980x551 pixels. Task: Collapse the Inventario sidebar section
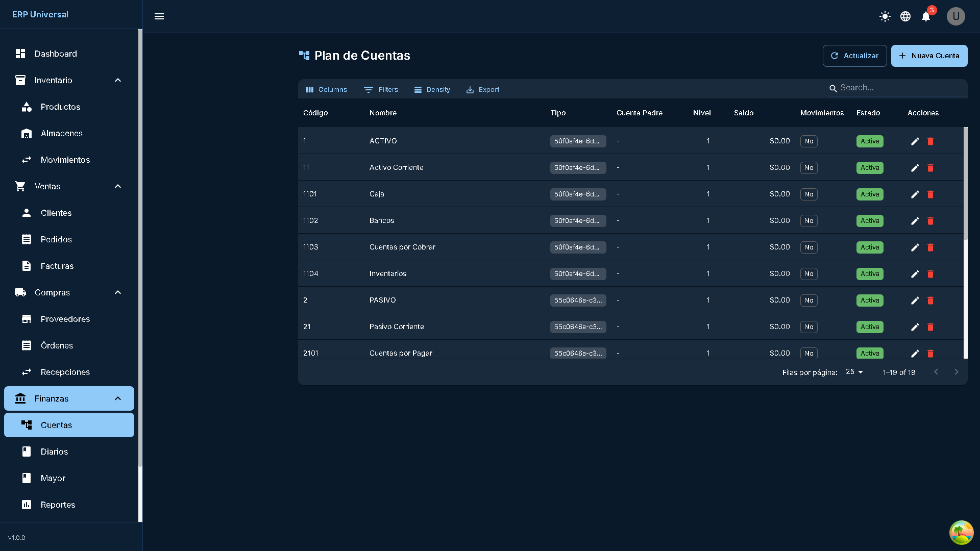(118, 80)
